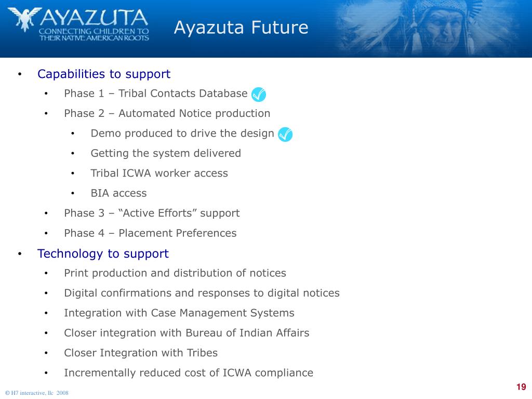
Task: Click Print production and distribution of notices
Action: 175,273
